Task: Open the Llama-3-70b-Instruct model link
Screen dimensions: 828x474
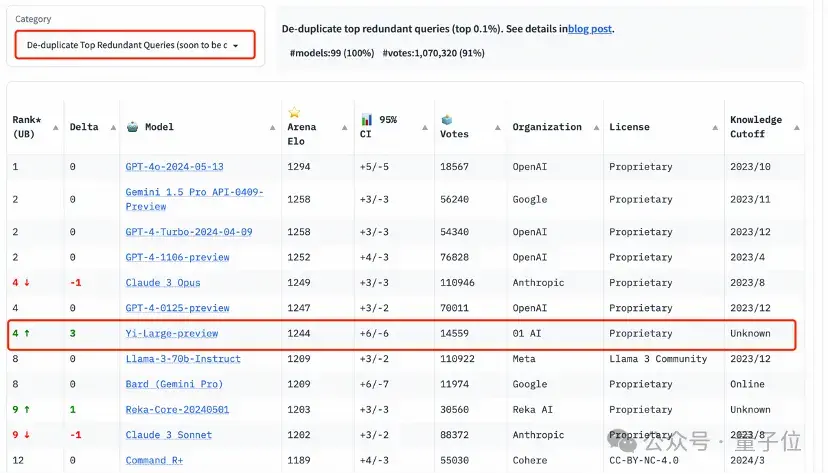Action: 181,359
